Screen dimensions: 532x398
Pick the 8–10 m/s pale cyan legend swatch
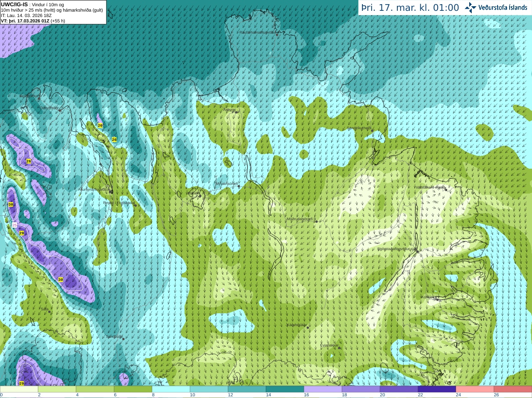point(171,389)
